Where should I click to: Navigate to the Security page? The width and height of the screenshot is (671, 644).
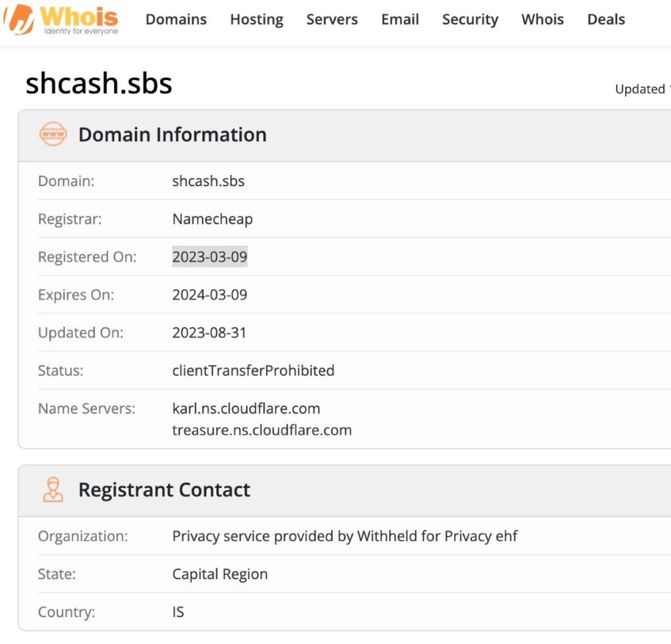470,20
